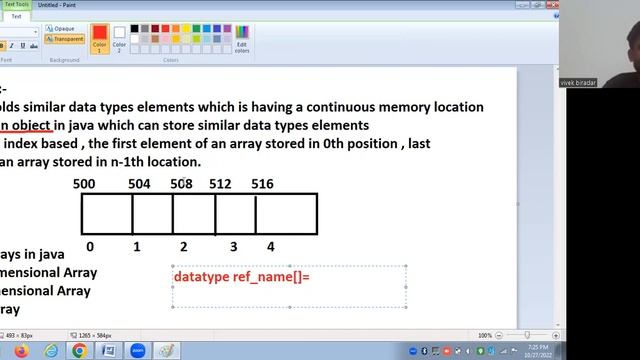Screen dimensions: 640x360
Task: Click the '504' memory address label
Action: tap(139, 184)
